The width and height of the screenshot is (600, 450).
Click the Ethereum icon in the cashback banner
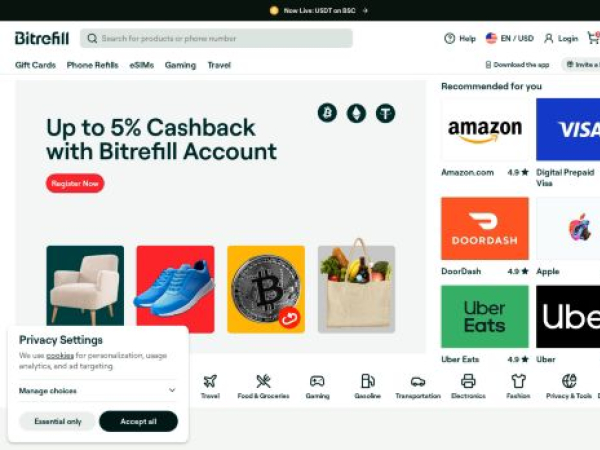pyautogui.click(x=356, y=113)
